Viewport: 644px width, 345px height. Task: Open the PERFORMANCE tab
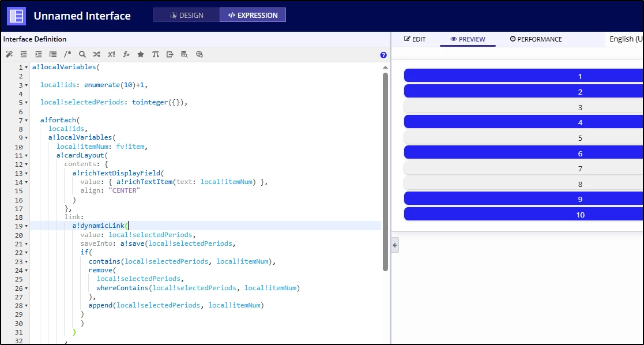point(536,39)
